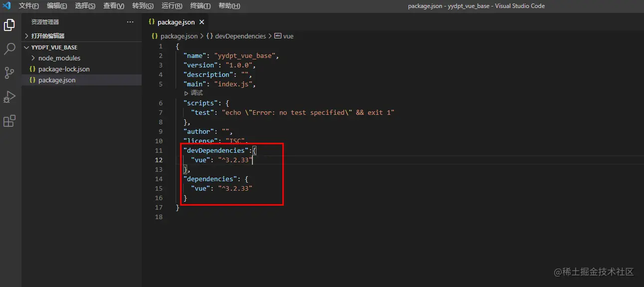Open the 编辑(E) menu

[x=57, y=6]
